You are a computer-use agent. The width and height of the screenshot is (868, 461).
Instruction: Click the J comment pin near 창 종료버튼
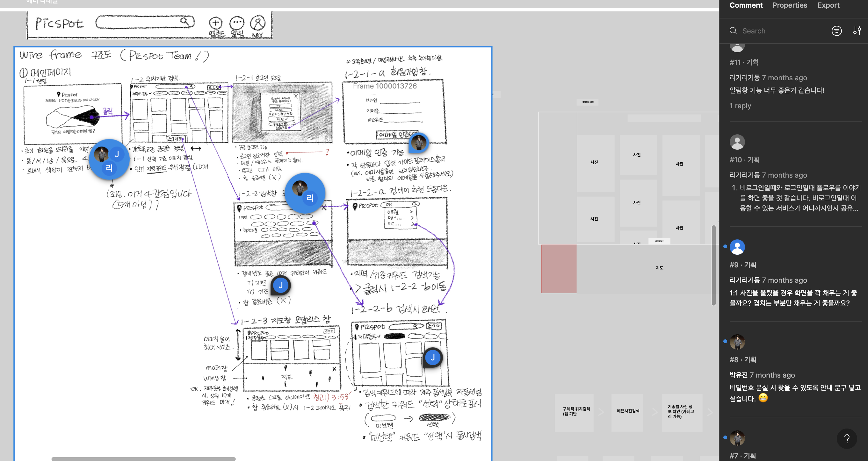pyautogui.click(x=280, y=285)
